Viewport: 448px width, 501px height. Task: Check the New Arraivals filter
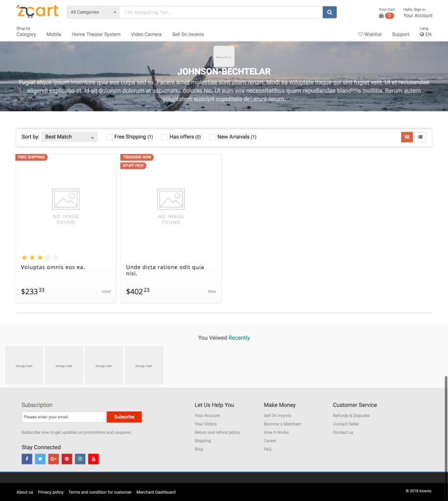212,137
